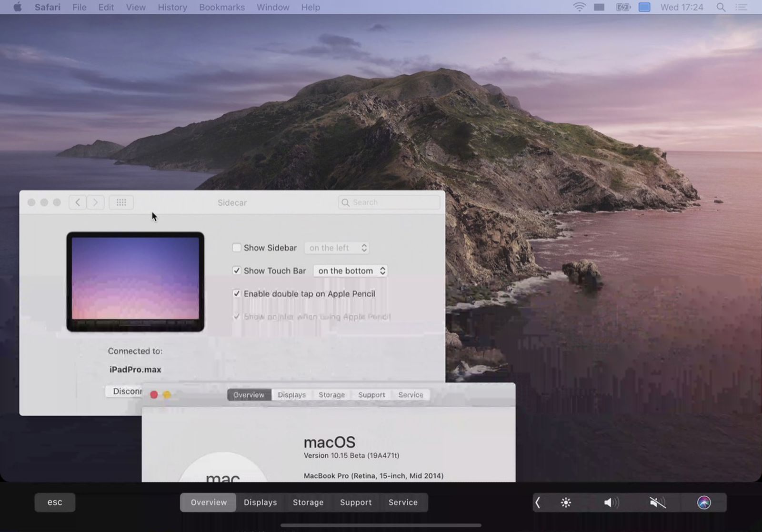Image resolution: width=762 pixels, height=532 pixels.
Task: Open the Wi-Fi menu in the menu bar
Action: tap(579, 7)
